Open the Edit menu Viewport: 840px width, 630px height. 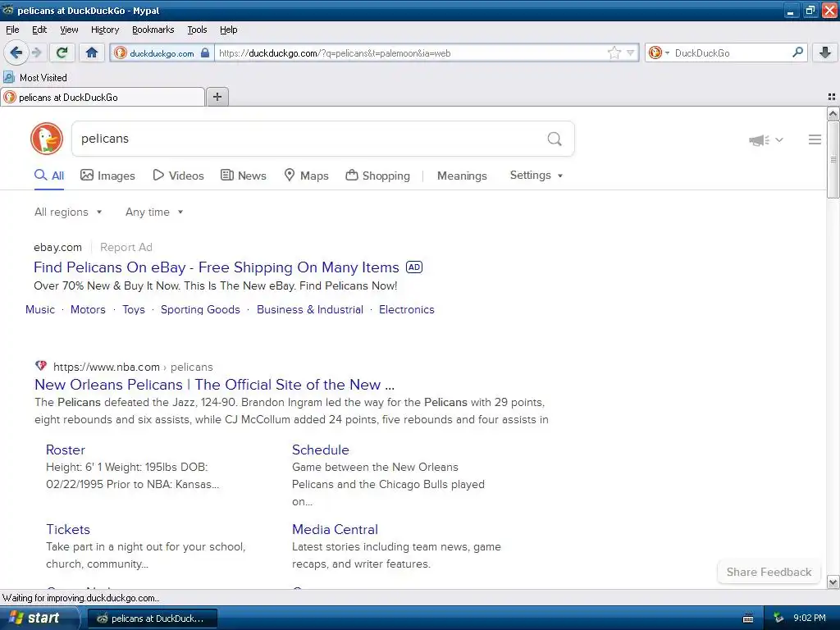[39, 30]
